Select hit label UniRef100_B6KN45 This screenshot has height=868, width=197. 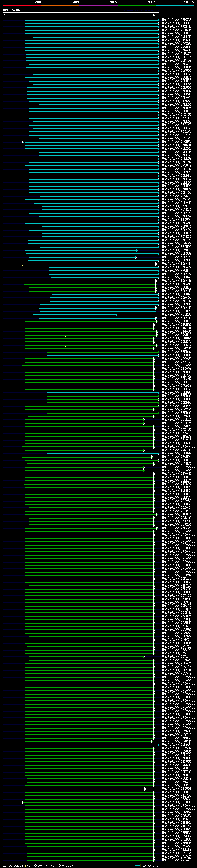177,338
